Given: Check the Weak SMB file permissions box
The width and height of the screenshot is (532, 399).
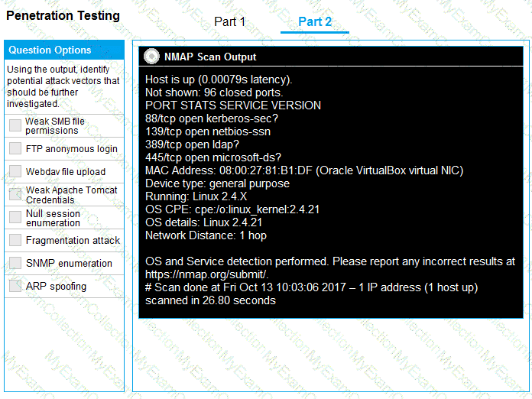Looking at the screenshot, I should pos(15,125).
